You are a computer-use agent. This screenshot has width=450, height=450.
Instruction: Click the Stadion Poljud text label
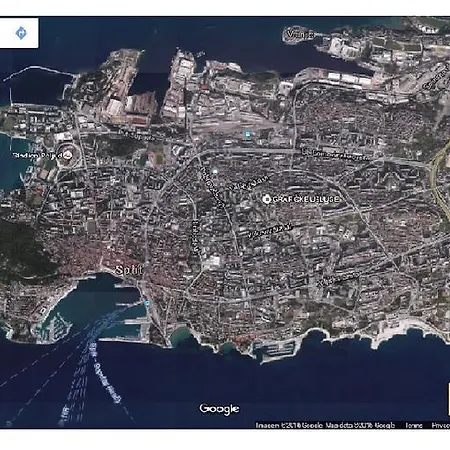(37, 155)
